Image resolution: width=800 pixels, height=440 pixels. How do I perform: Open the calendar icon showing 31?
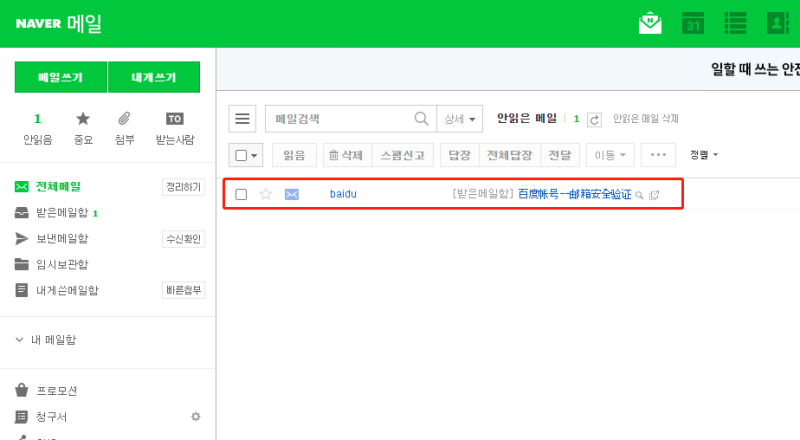[693, 23]
